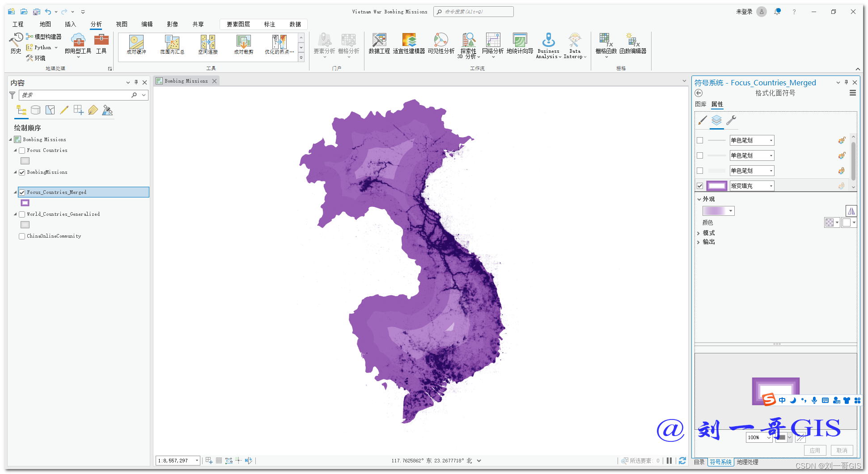Uncheck the gradient fill (渐变填充) symbol layer

click(700, 186)
